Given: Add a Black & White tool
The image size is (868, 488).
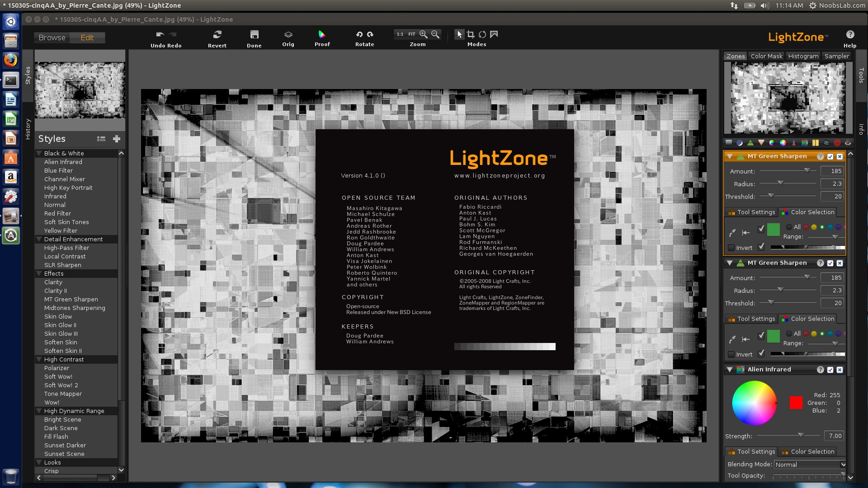Looking at the screenshot, I should tap(805, 143).
